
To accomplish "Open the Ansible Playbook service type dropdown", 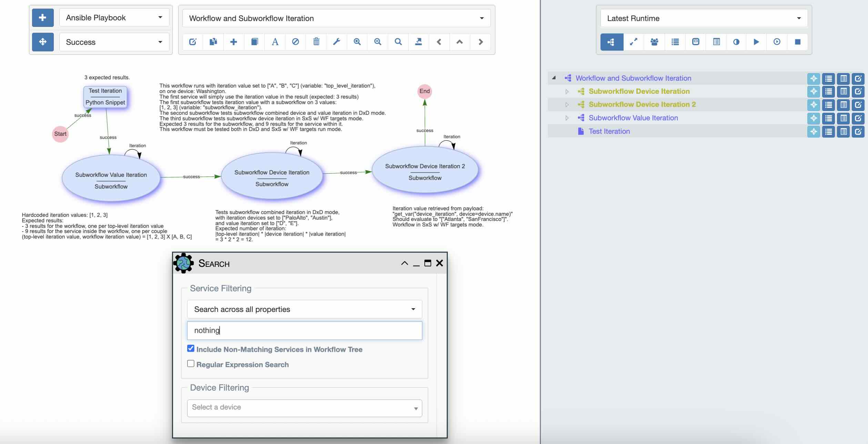I will click(114, 18).
